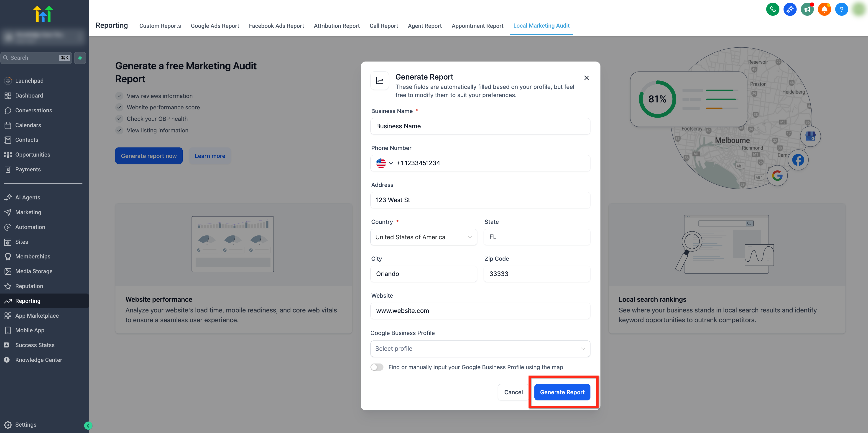Open the Select profile dropdown
The width and height of the screenshot is (868, 433).
click(x=480, y=349)
